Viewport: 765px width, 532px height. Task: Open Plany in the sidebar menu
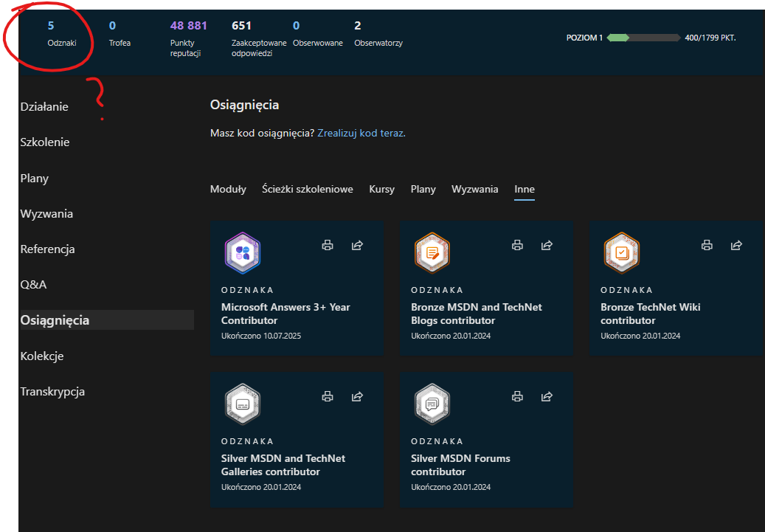(x=34, y=178)
